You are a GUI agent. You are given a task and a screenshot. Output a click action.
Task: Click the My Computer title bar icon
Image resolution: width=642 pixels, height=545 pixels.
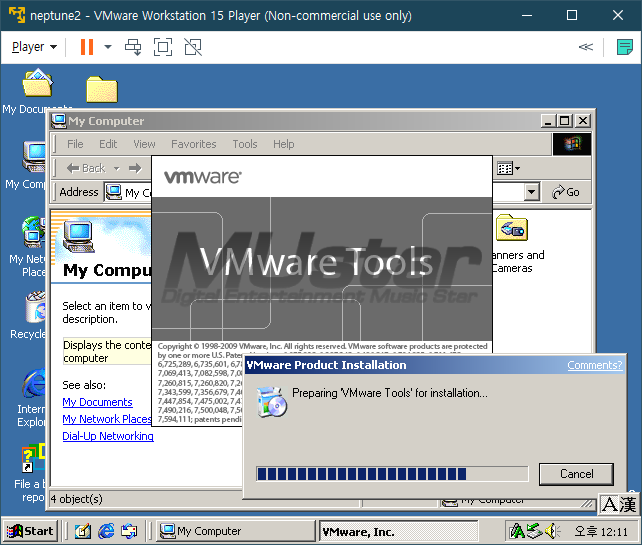coord(59,121)
